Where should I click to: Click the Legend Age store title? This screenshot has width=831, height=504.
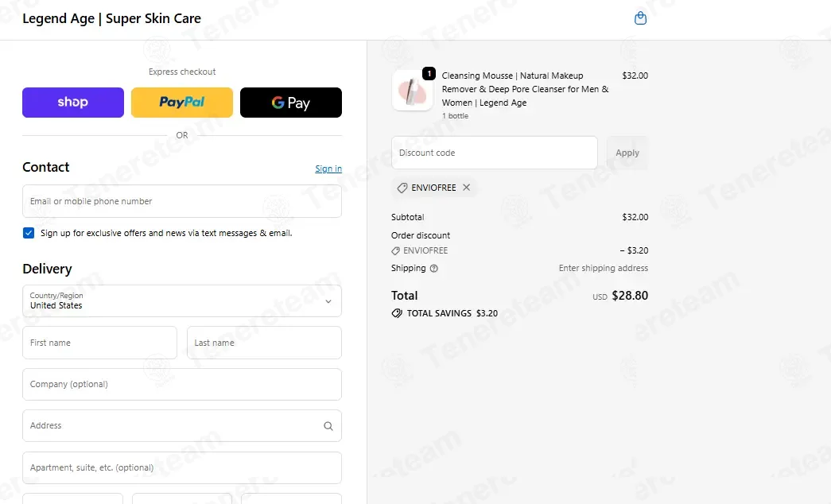(112, 18)
